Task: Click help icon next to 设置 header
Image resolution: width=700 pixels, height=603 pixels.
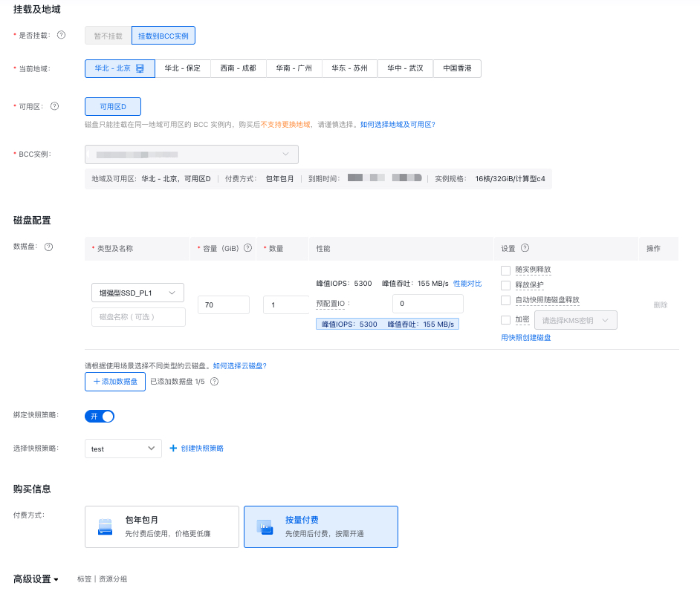Action: click(x=525, y=248)
